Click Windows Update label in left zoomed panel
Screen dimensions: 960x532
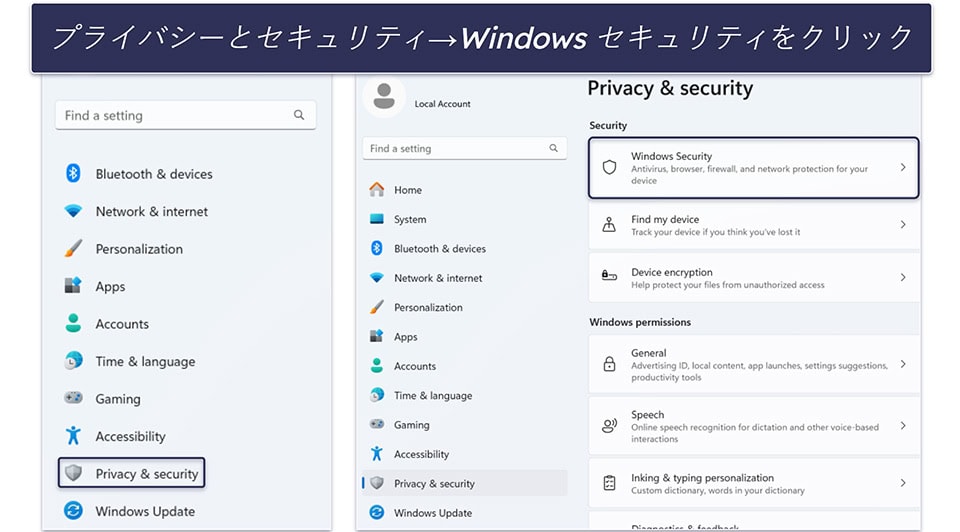[145, 511]
